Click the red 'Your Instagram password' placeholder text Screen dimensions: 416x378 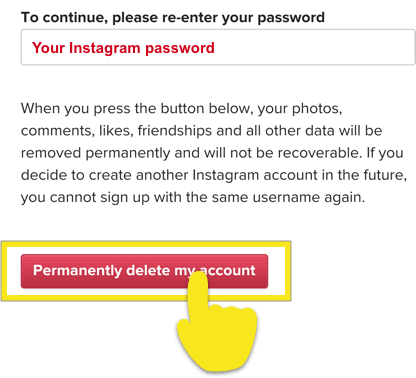coord(123,48)
